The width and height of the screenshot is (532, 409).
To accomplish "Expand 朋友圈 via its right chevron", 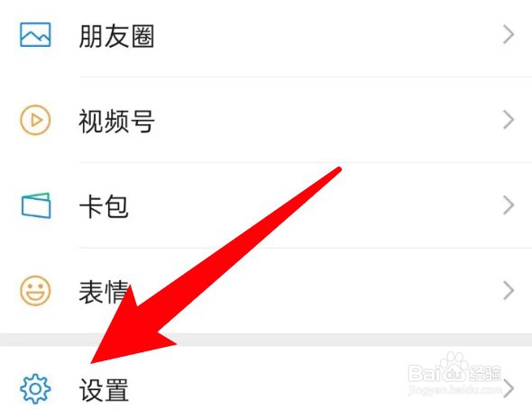I will [x=509, y=34].
